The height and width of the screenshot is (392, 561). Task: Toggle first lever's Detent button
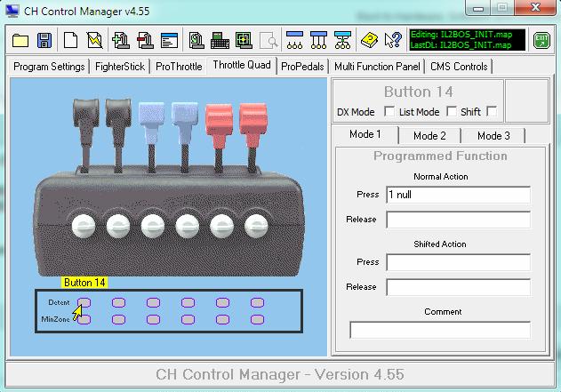point(84,302)
